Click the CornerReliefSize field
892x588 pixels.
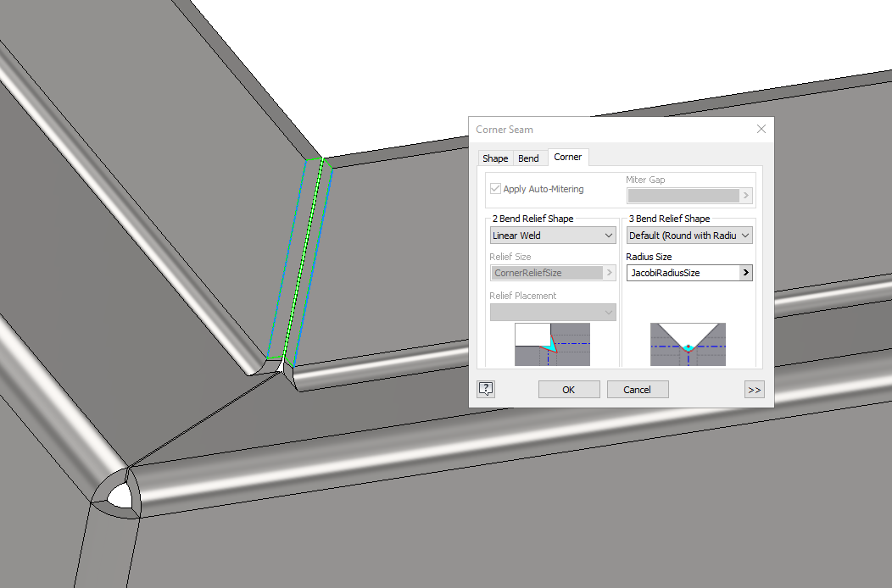coord(545,272)
